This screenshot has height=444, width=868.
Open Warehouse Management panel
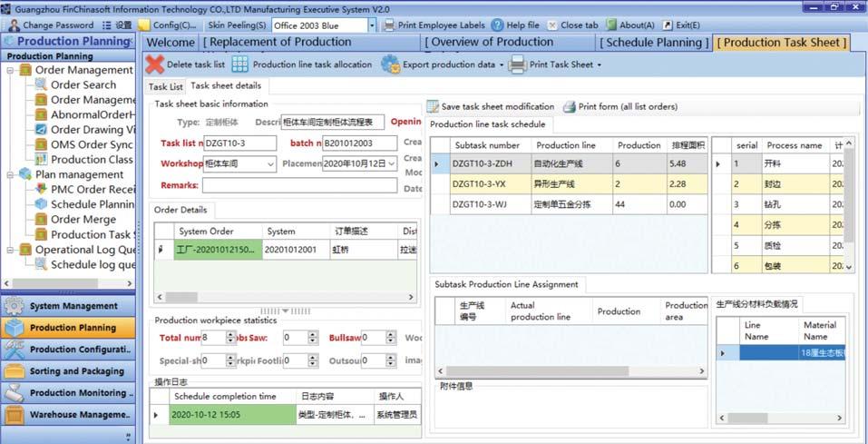pos(68,414)
